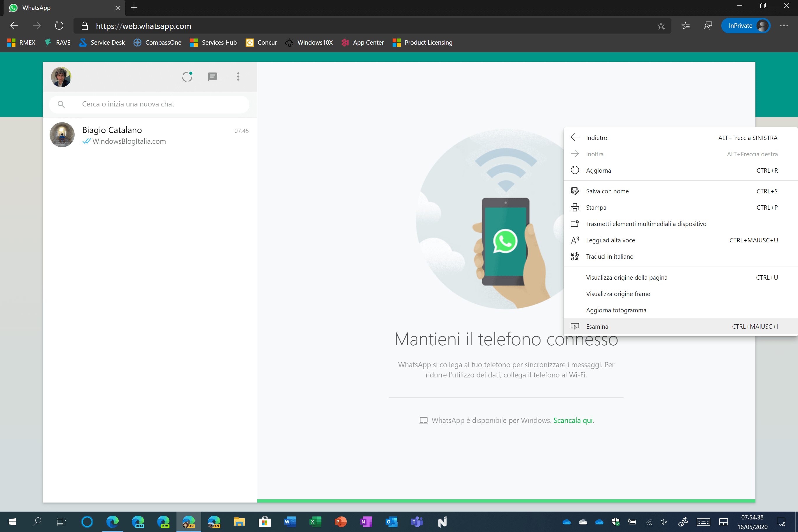Close the WhatsApp tab
798x532 pixels.
coord(117,8)
